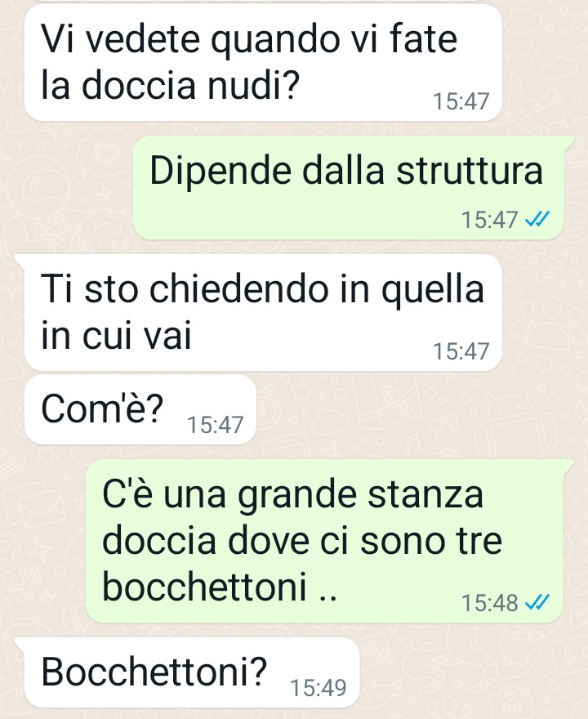Tap the chat wallpaper beside the "Com'è?" bubble
Image resolution: width=588 pixels, height=719 pixels.
pos(412,409)
